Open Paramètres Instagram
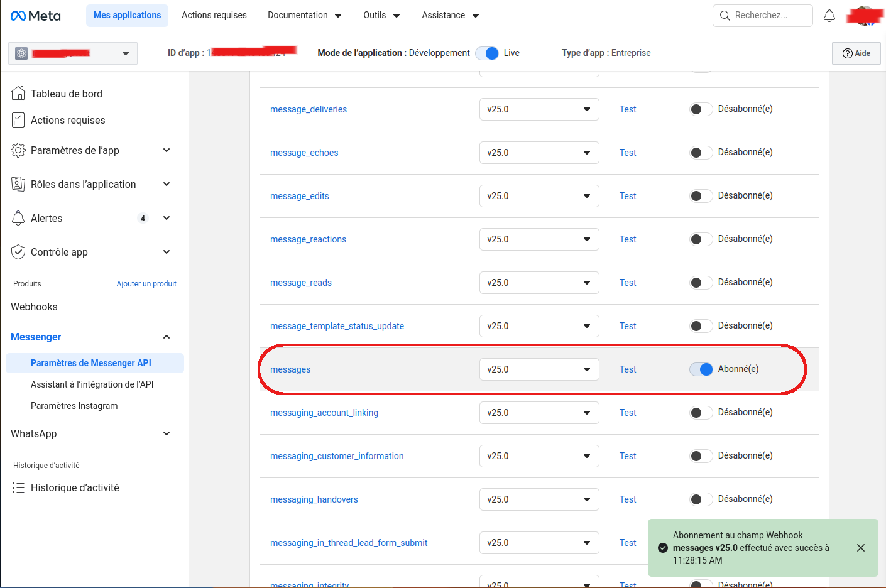886x588 pixels. tap(74, 406)
